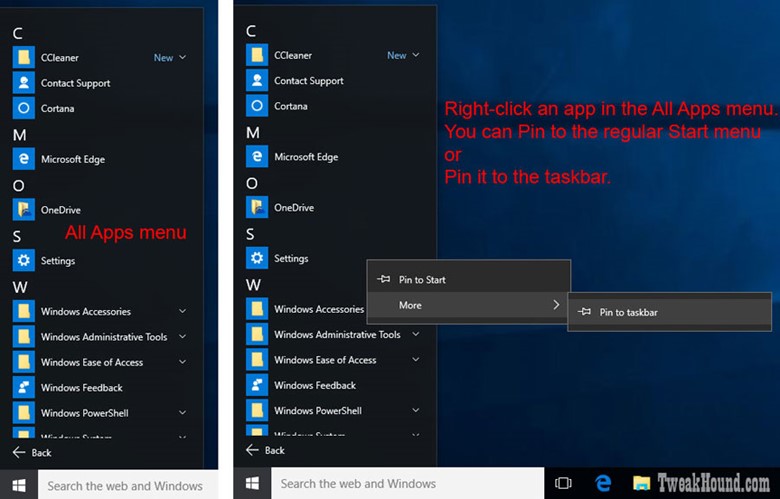Click Windows Feedback icon in right menu

click(257, 385)
